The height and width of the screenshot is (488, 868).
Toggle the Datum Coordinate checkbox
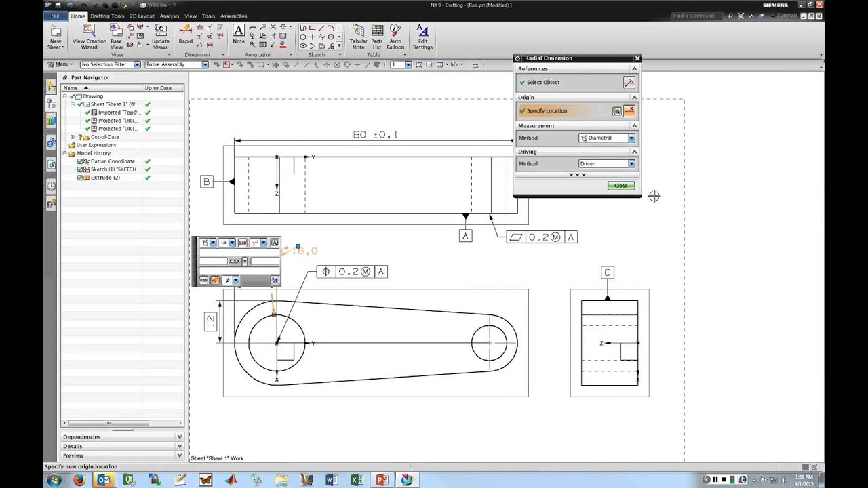tap(80, 161)
